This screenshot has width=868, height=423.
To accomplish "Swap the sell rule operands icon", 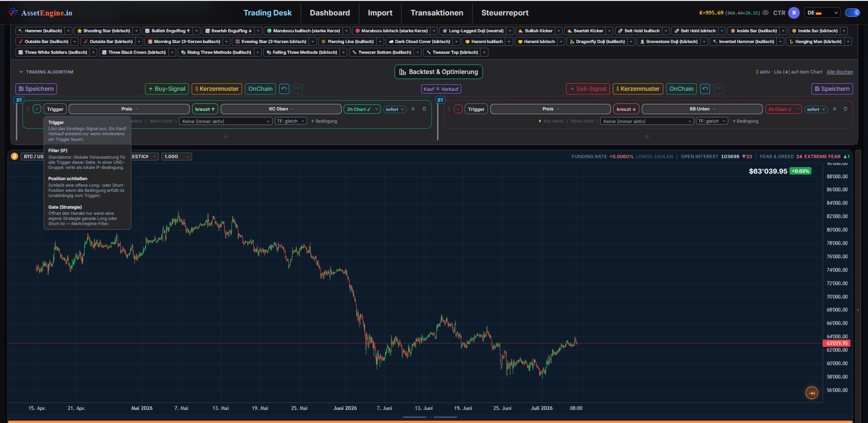I will click(x=834, y=109).
